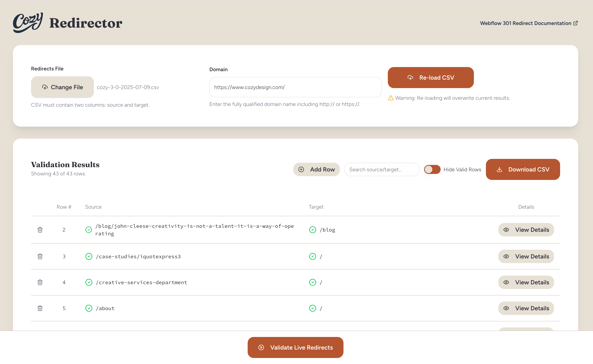Click the Row # column header
This screenshot has width=593, height=364.
tap(64, 207)
